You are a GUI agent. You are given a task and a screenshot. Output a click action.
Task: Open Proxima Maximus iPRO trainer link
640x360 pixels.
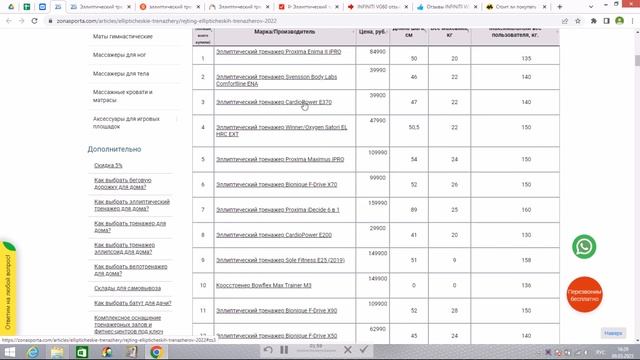coord(280,159)
